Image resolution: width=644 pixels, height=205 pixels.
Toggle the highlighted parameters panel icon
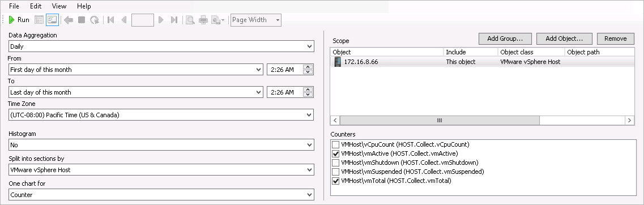tap(52, 20)
